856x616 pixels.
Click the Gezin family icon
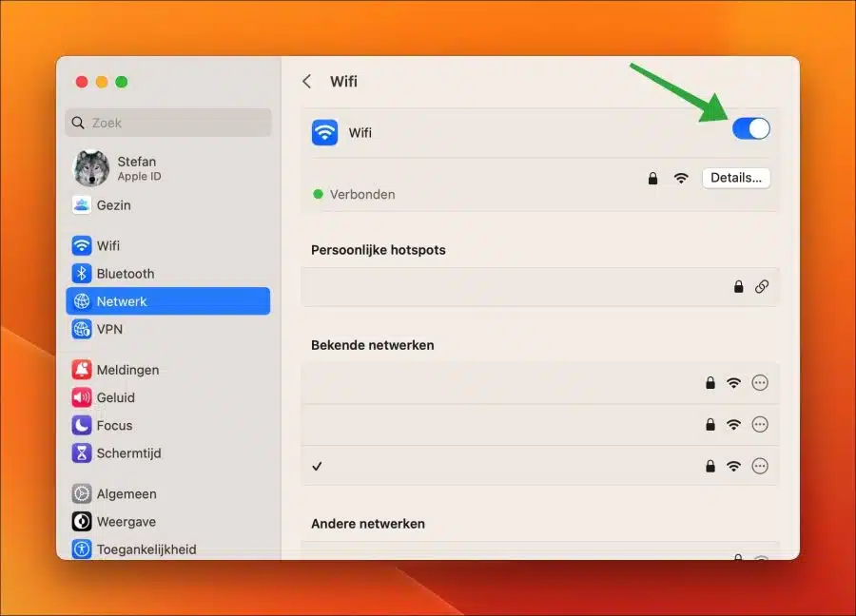(x=82, y=205)
